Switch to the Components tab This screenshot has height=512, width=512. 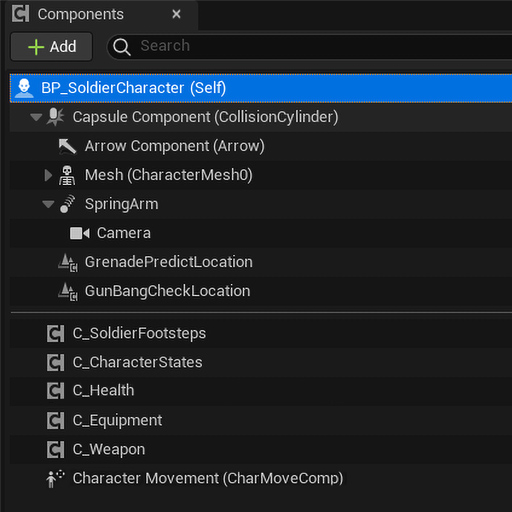click(x=80, y=14)
